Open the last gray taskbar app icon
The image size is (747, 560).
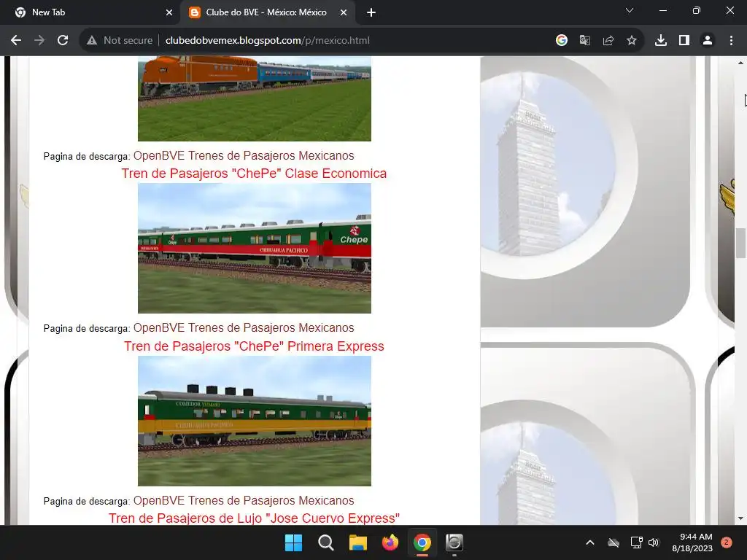[454, 542]
